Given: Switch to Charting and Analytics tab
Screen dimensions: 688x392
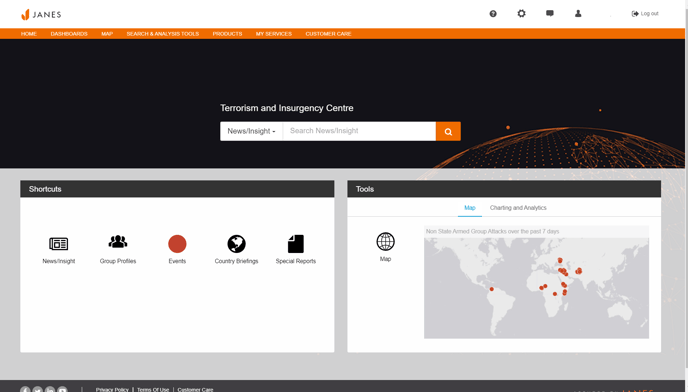Looking at the screenshot, I should coord(518,208).
